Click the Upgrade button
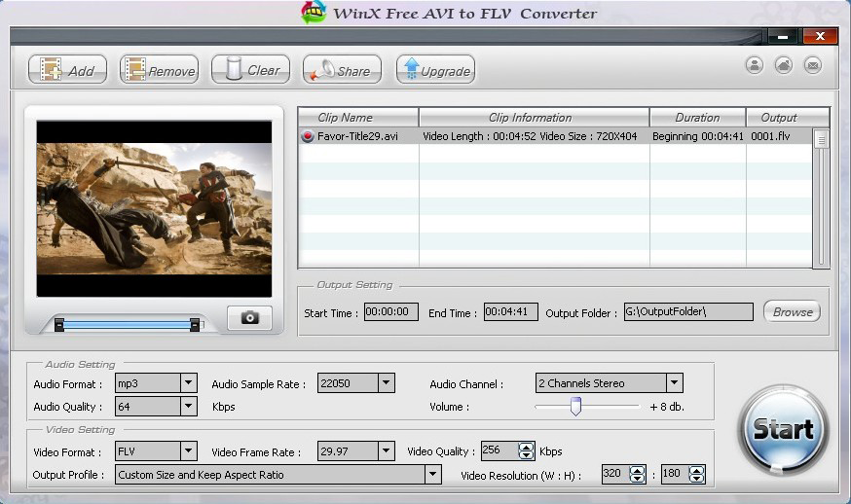This screenshot has width=851, height=504. (436, 70)
